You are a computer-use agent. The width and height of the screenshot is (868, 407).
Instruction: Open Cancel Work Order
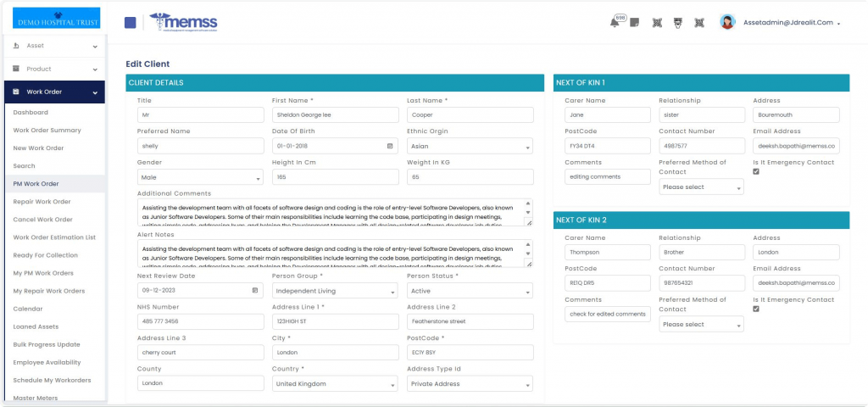42,220
